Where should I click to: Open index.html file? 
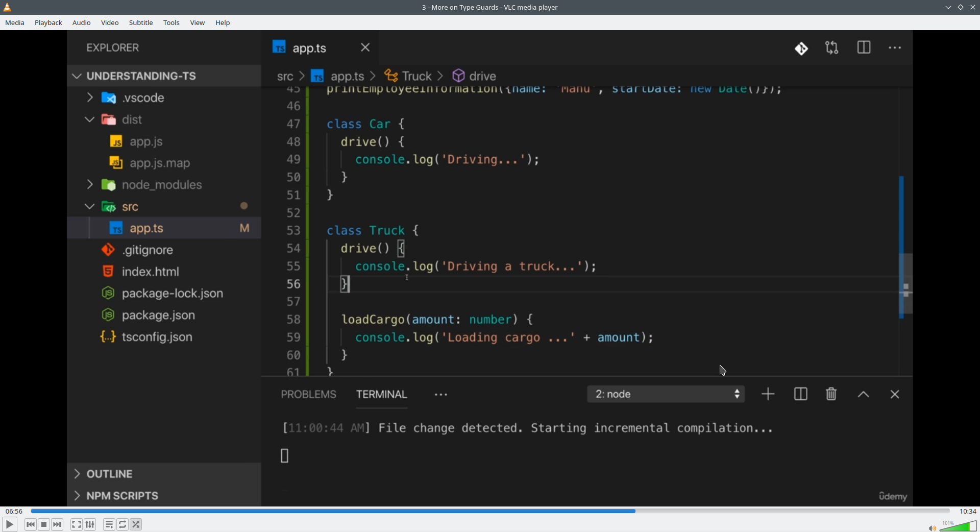164,272
